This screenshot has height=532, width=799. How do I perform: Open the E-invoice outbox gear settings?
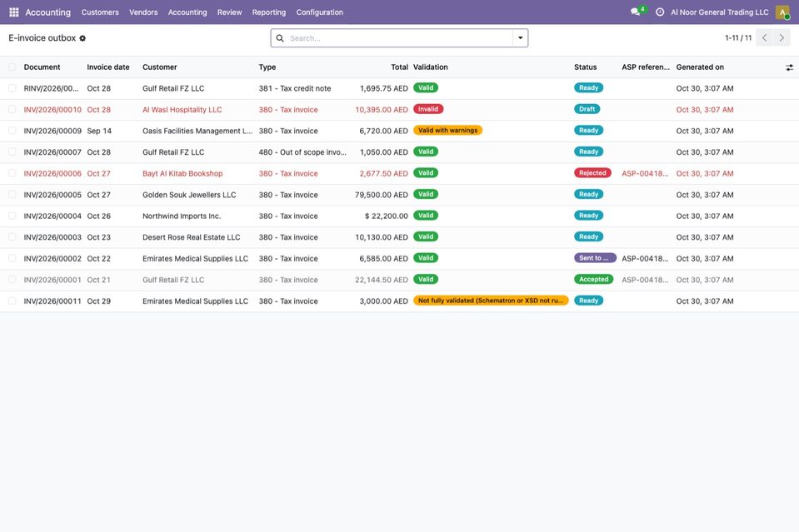tap(82, 38)
